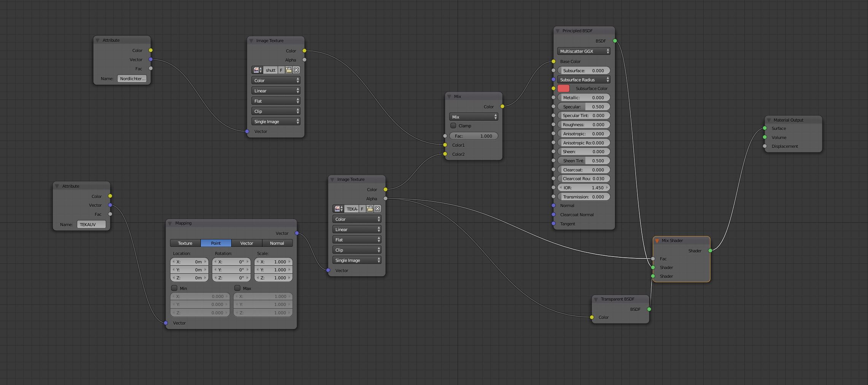The image size is (868, 385).
Task: Select Point tab in Mapping node
Action: (x=216, y=243)
